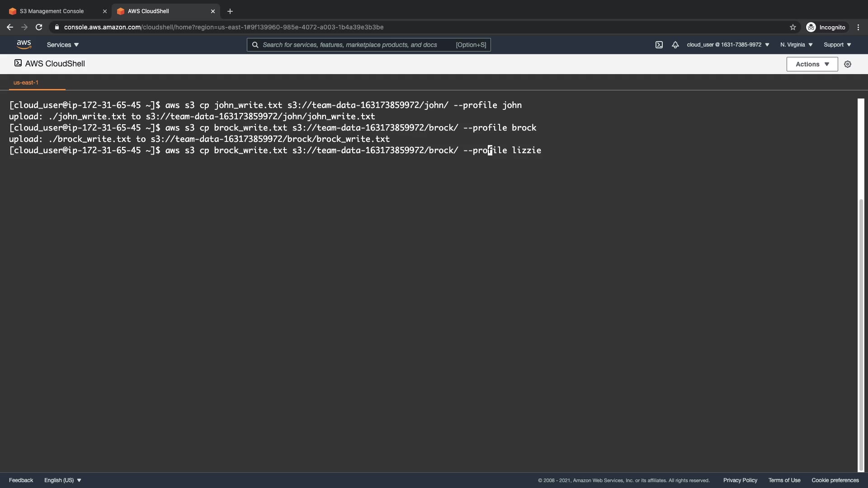Open the English (US) language selector

(62, 480)
